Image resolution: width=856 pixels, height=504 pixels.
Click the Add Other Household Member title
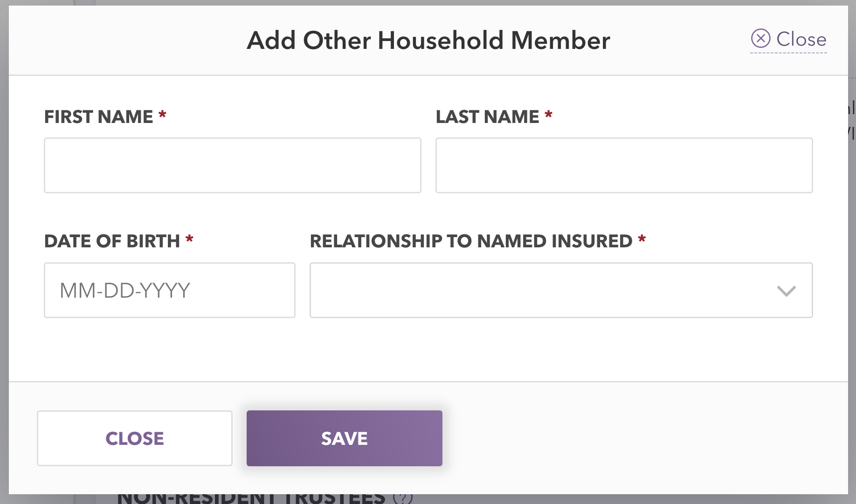[428, 40]
